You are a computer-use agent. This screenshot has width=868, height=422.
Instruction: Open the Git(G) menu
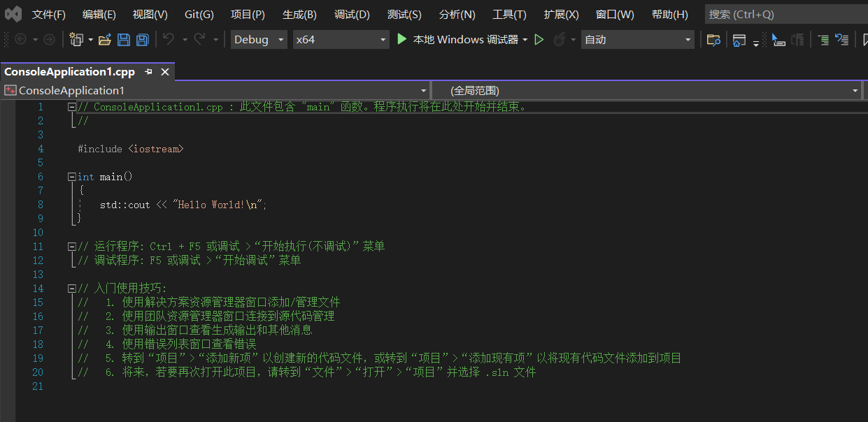201,13
